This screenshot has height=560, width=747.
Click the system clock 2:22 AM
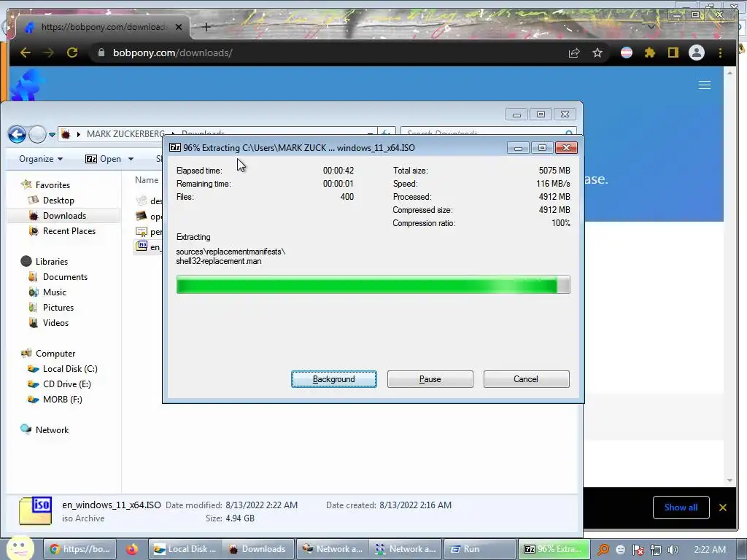tap(710, 550)
